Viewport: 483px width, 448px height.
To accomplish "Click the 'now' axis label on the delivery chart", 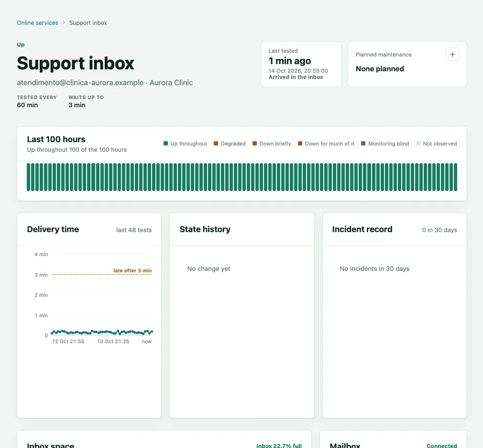I will click(x=147, y=341).
